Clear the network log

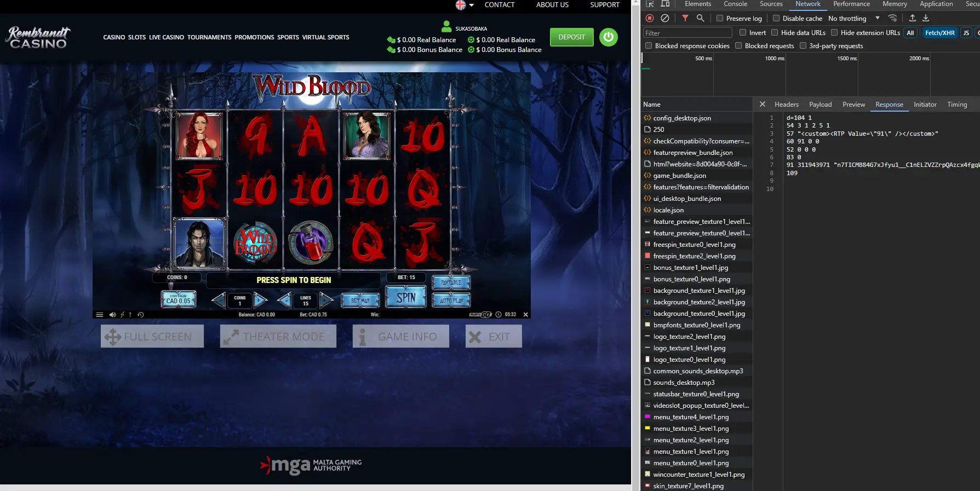(x=665, y=18)
